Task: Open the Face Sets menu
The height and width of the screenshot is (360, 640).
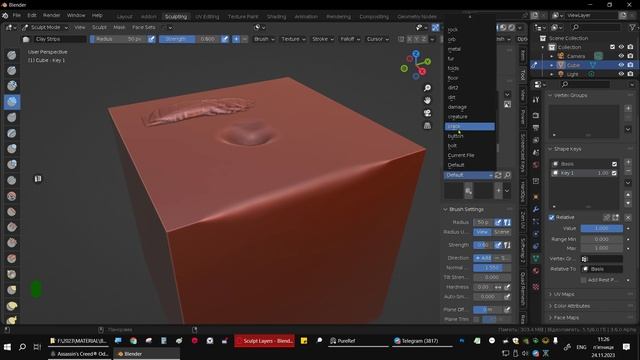Action: (144, 27)
